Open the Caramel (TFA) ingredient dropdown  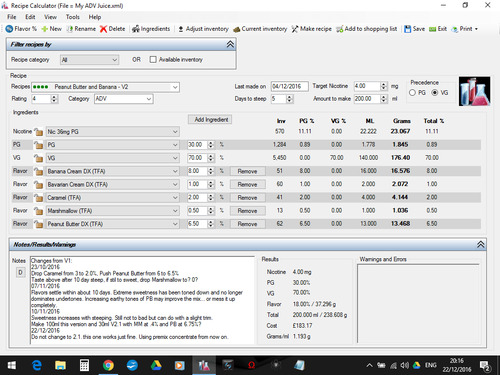[113, 198]
